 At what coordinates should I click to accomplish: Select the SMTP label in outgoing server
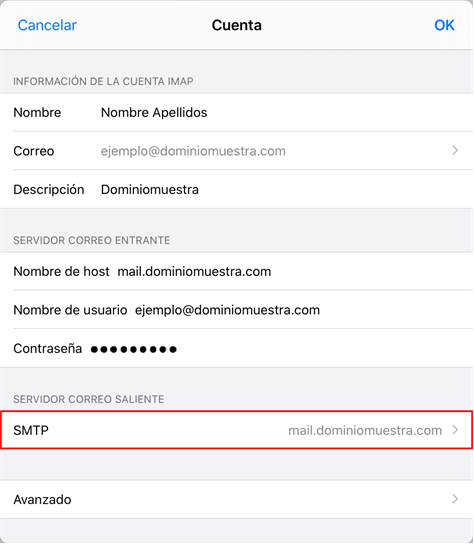click(31, 430)
